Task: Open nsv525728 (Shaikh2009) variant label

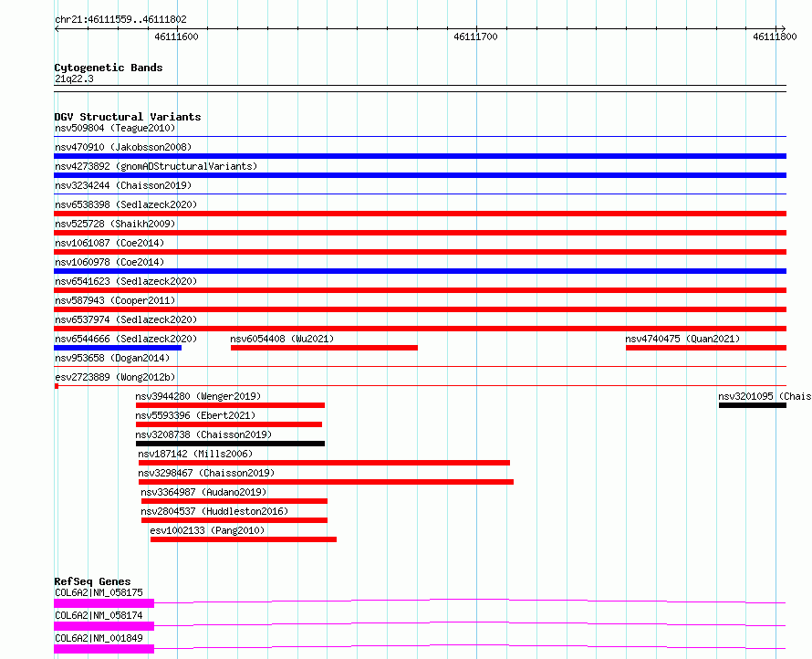Action: (x=115, y=224)
